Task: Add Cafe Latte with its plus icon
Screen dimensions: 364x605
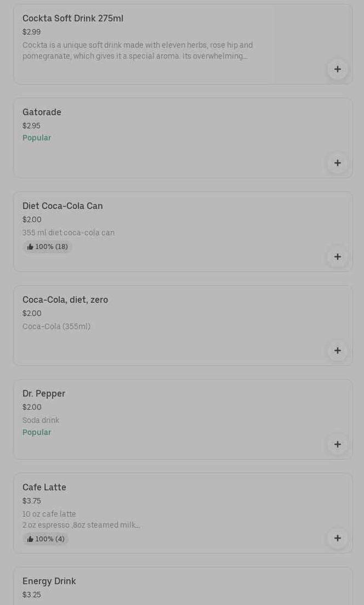Action: tap(337, 538)
